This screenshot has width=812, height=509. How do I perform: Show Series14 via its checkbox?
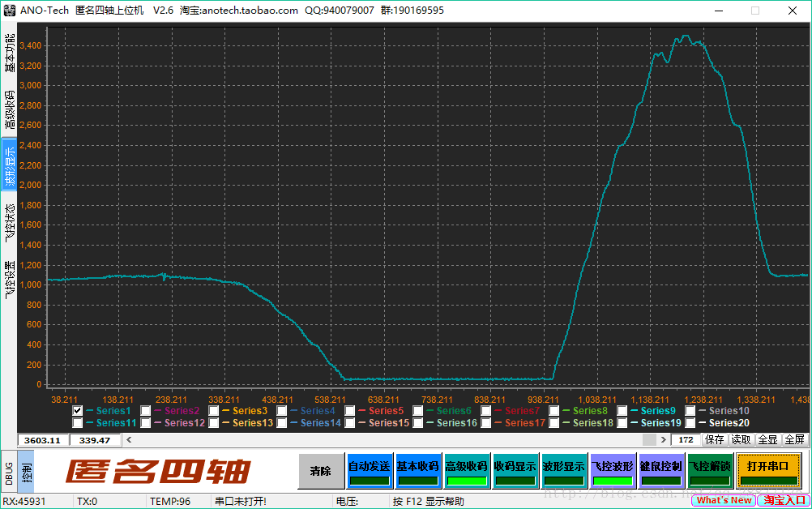click(282, 423)
